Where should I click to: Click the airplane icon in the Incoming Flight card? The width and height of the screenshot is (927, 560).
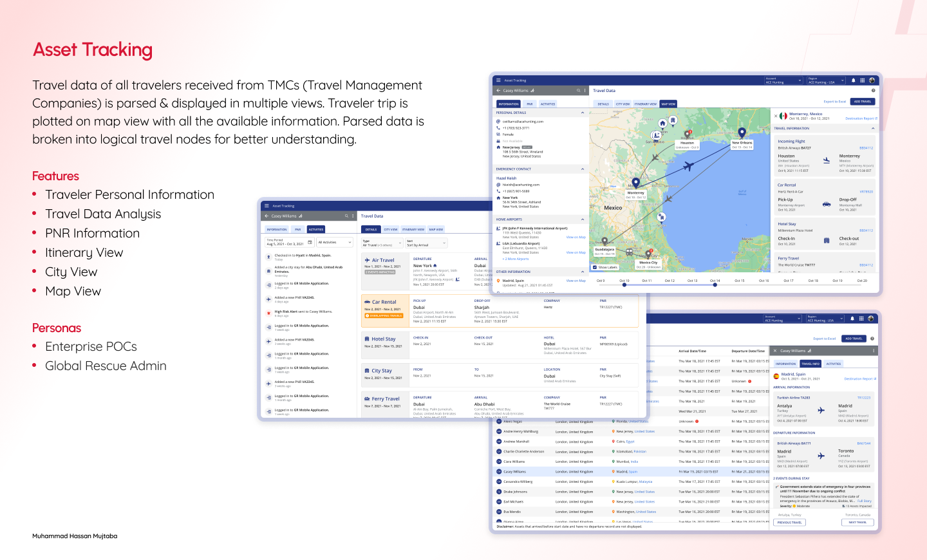pos(827,160)
